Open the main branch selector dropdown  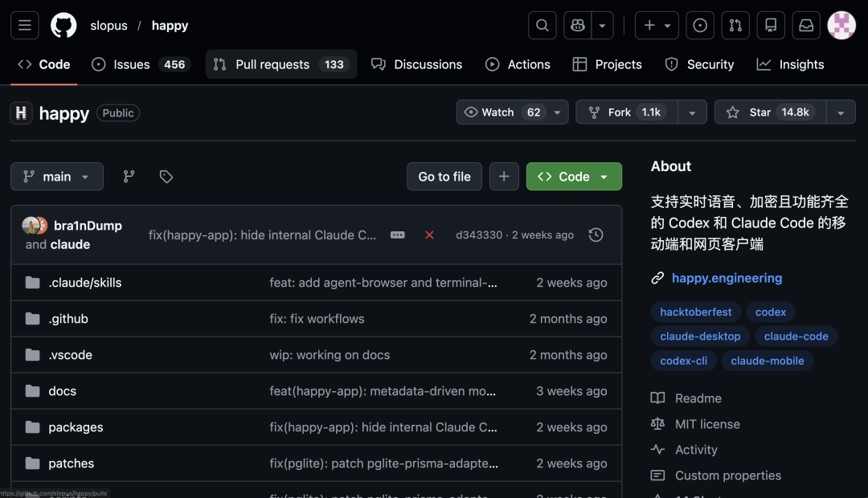(x=57, y=177)
